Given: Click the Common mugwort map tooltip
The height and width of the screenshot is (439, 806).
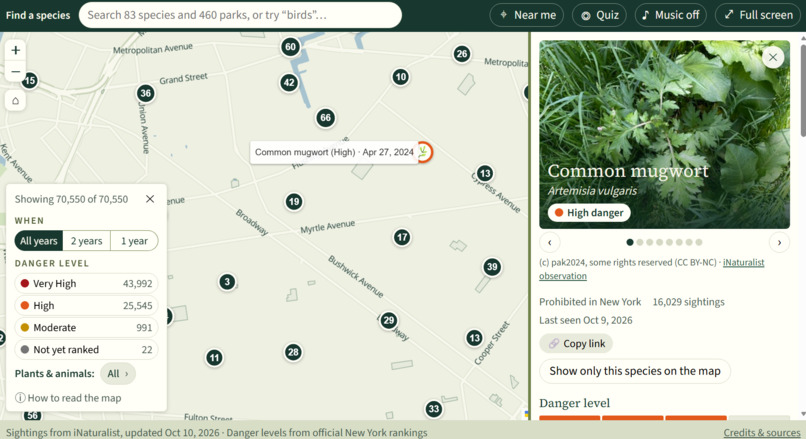Looking at the screenshot, I should click(x=334, y=152).
